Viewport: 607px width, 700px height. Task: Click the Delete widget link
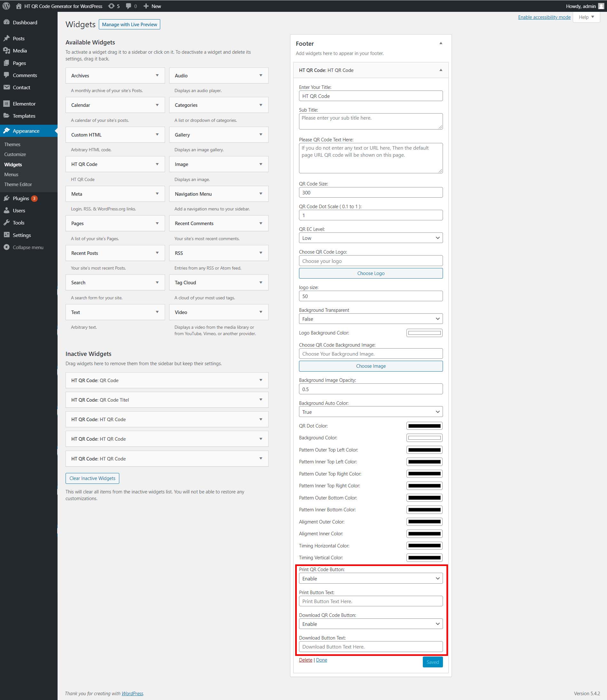point(305,660)
